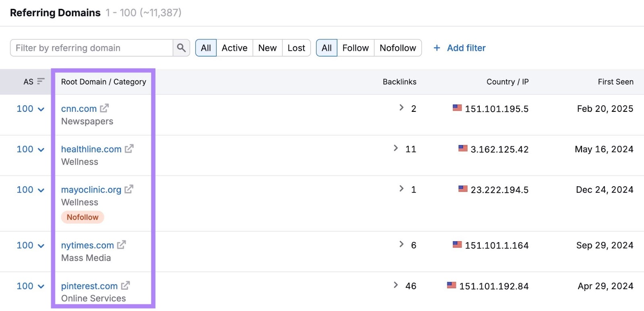The width and height of the screenshot is (644, 311).
Task: Open the nytimes.com domain link
Action: point(87,245)
